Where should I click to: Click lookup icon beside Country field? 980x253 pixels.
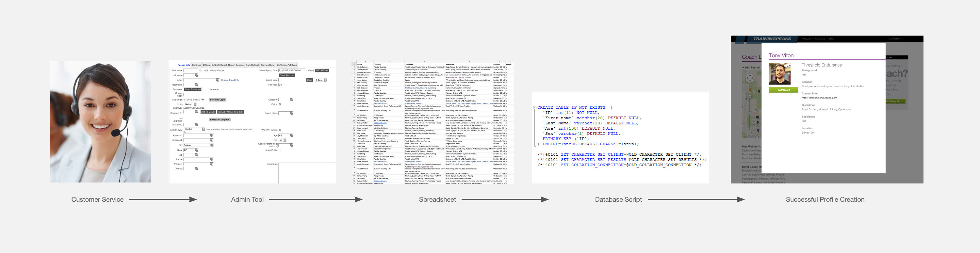(197, 168)
